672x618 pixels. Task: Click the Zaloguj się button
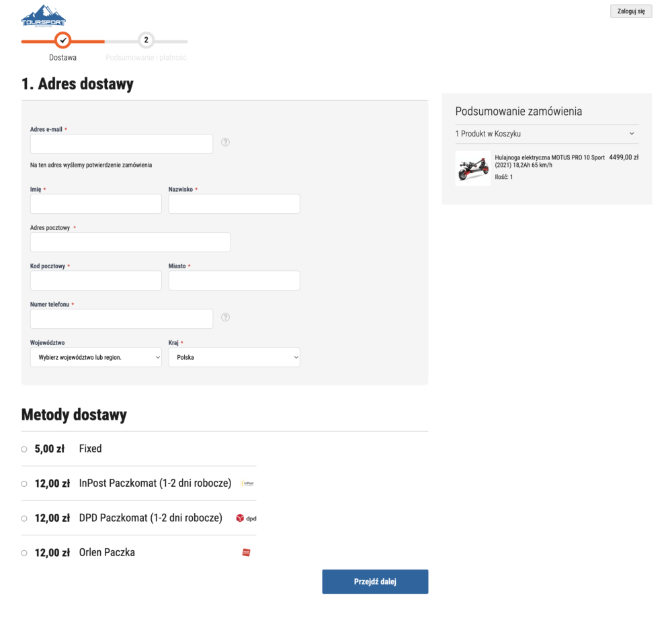[630, 11]
